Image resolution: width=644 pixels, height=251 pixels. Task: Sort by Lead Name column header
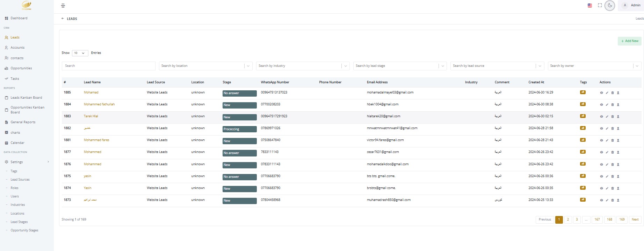tap(92, 82)
